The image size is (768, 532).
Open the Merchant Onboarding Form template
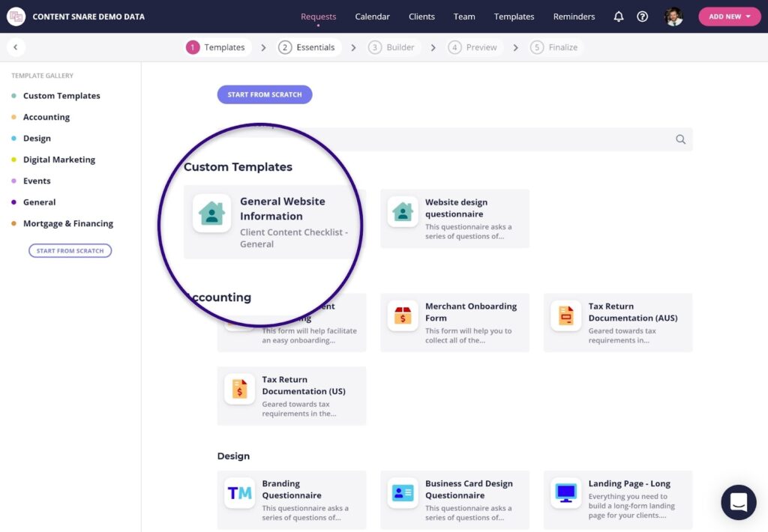coord(454,322)
